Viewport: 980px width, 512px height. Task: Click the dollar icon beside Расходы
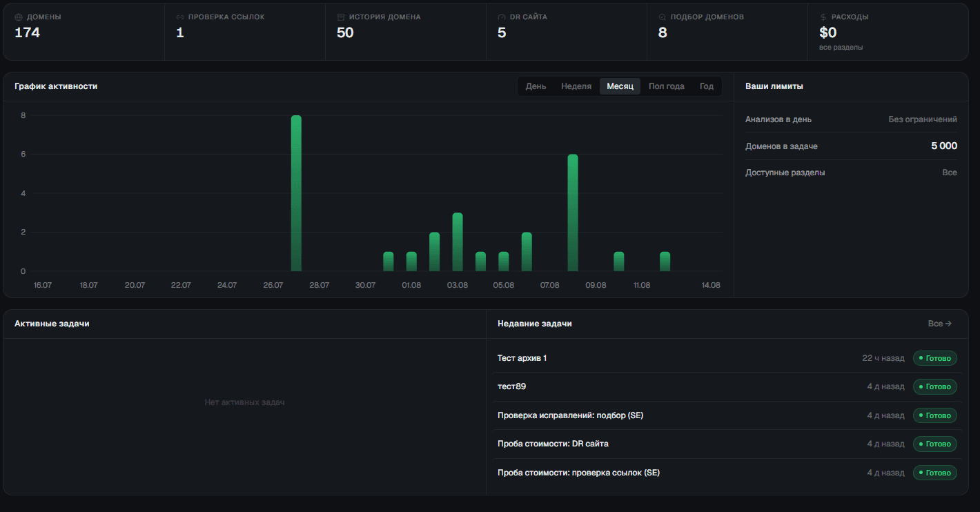pyautogui.click(x=823, y=17)
